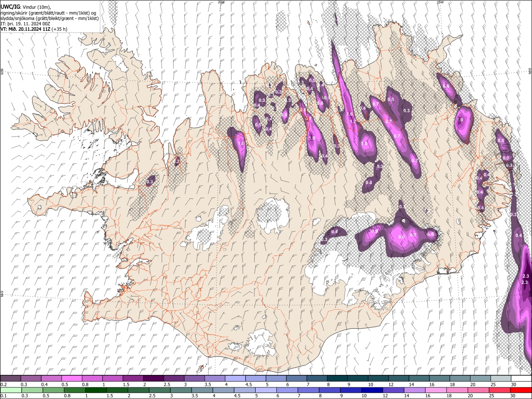Choose the 9 royal blue swatch, lower legend
The image size is (532, 399).
[x=351, y=390]
